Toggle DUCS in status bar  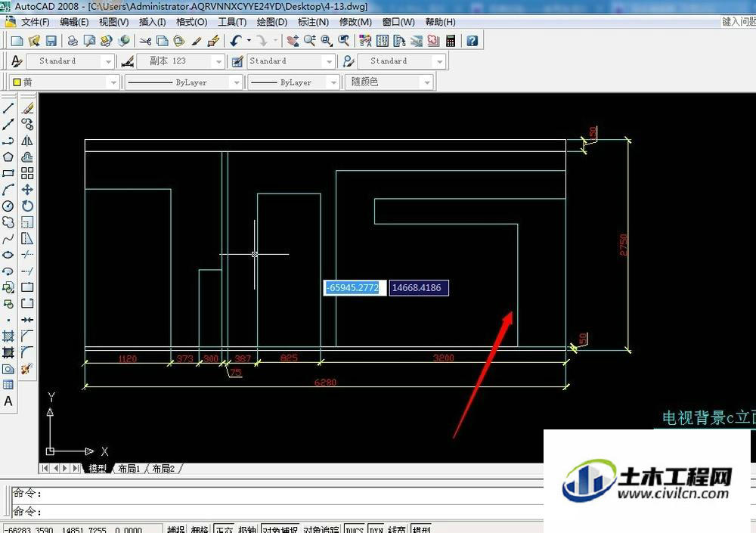(355, 530)
